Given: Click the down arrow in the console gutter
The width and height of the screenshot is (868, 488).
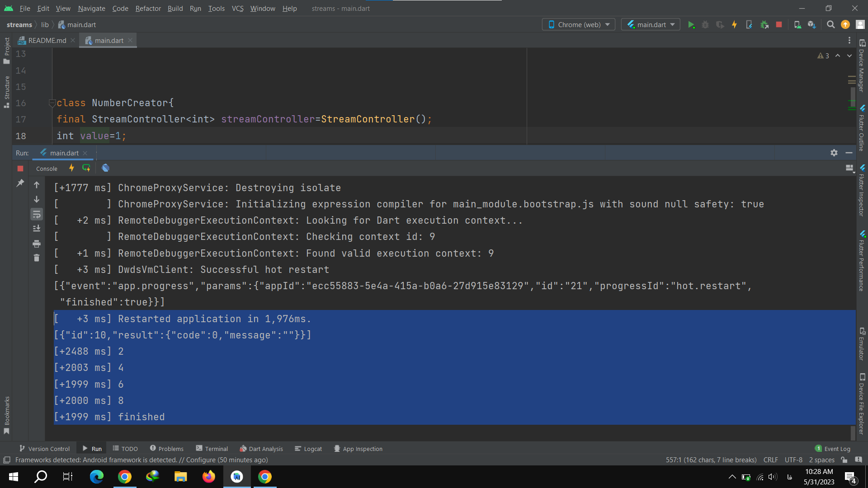Looking at the screenshot, I should (x=37, y=199).
